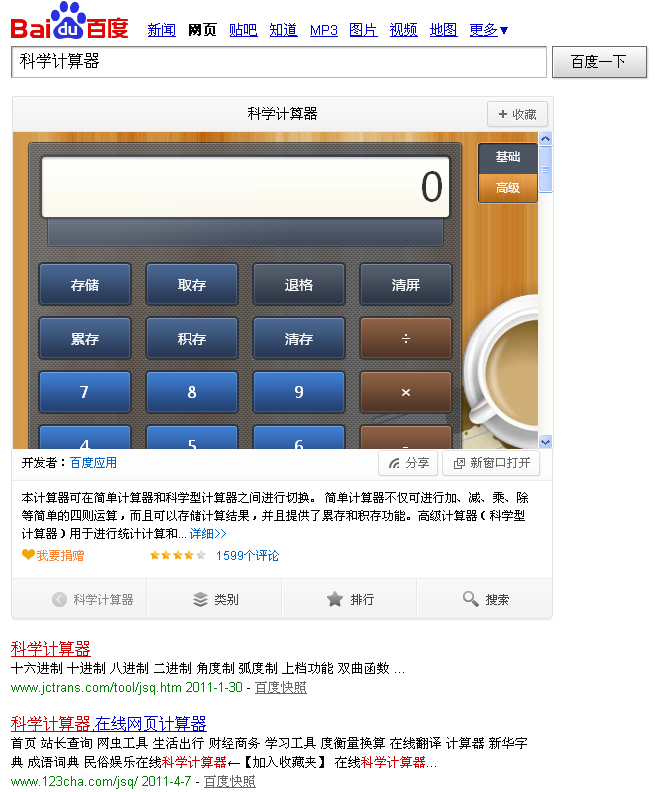The width and height of the screenshot is (655, 792).
Task: Click the 退格 backspace key
Action: pyautogui.click(x=299, y=285)
